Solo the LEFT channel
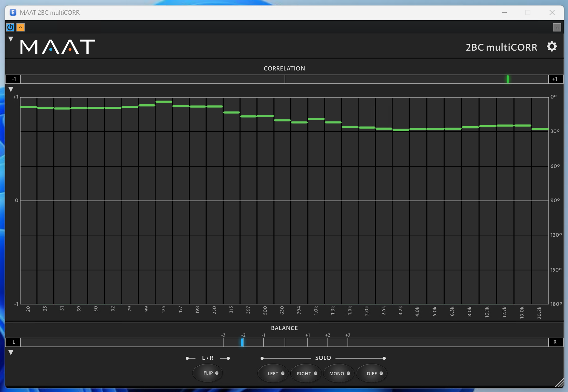The height and width of the screenshot is (392, 568). click(x=273, y=374)
